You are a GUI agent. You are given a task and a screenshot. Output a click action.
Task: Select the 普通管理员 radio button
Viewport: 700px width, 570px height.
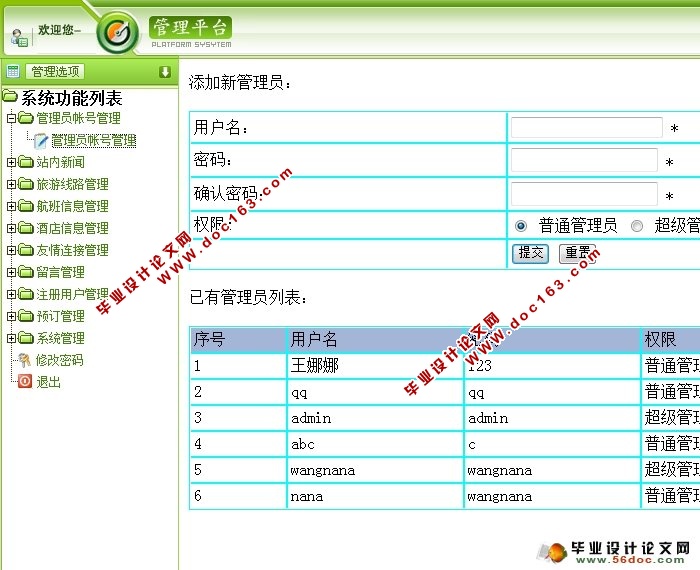[x=521, y=226]
